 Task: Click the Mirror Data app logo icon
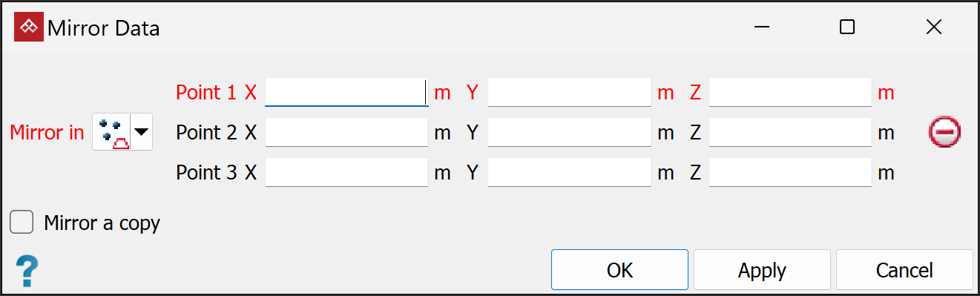click(x=28, y=27)
